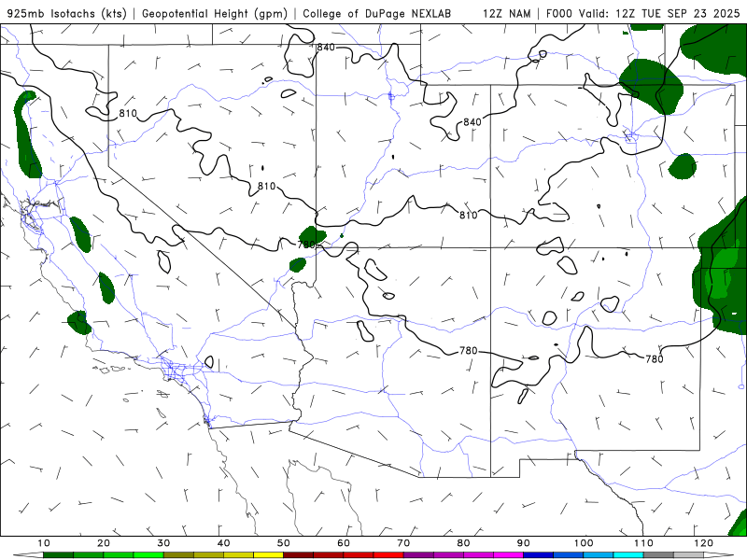This screenshot has width=747, height=560.
Task: Select the olive 30-35 kt legend swatch
Action: tap(178, 555)
